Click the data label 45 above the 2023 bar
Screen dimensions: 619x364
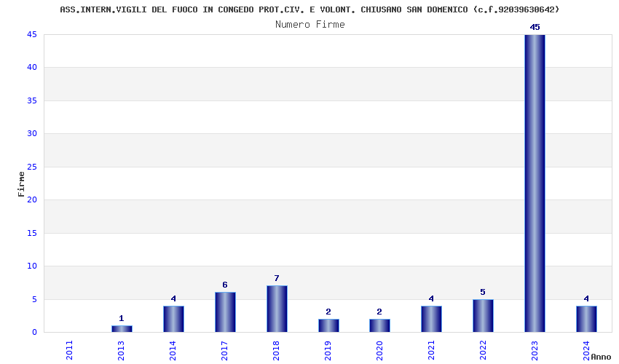coord(535,27)
